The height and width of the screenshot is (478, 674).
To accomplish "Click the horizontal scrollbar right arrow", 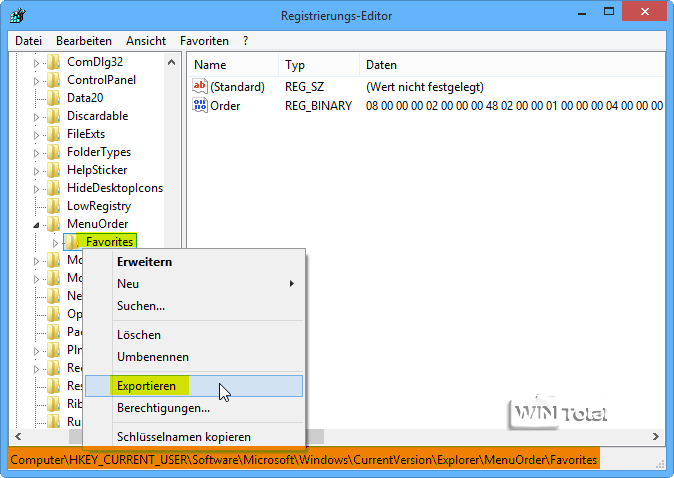I will tap(656, 437).
